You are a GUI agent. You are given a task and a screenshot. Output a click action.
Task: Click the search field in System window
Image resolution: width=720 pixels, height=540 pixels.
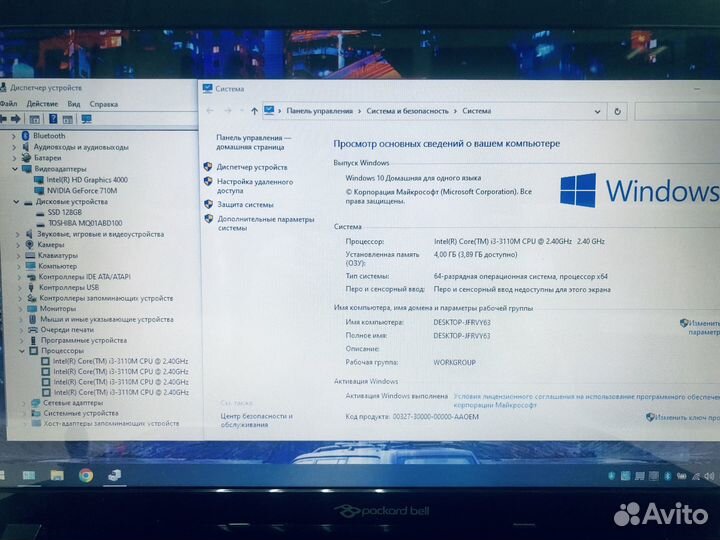[677, 112]
